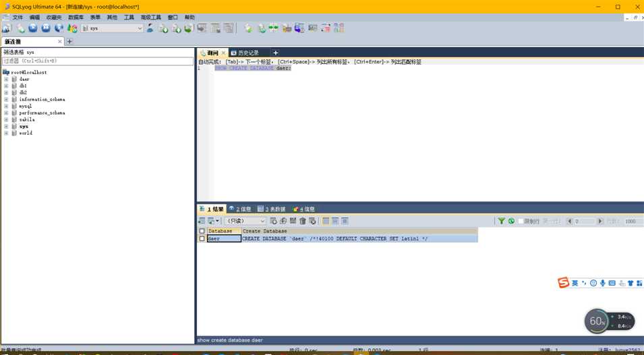Open the 3 表数据 table data tab

point(272,209)
